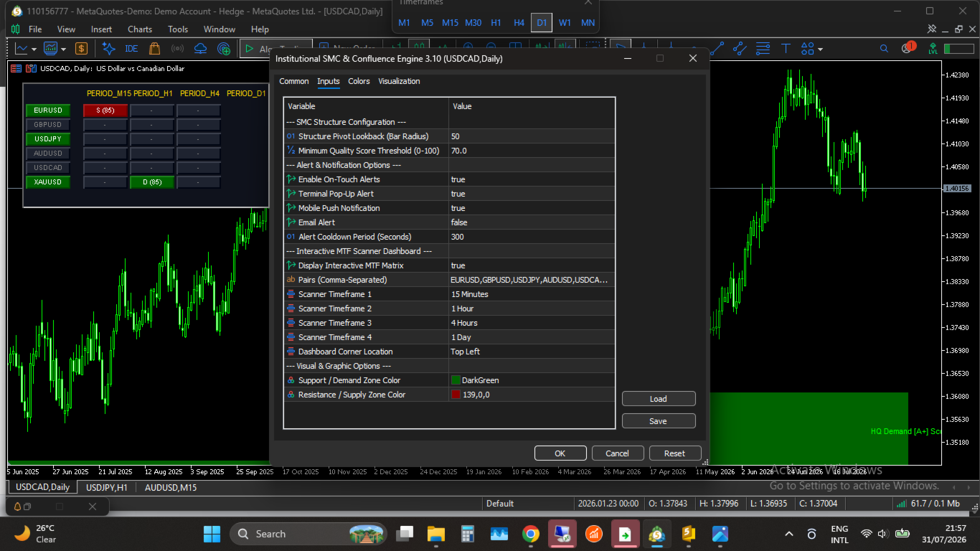The image size is (980, 551).
Task: Click the OK button in the dialog
Action: click(560, 453)
